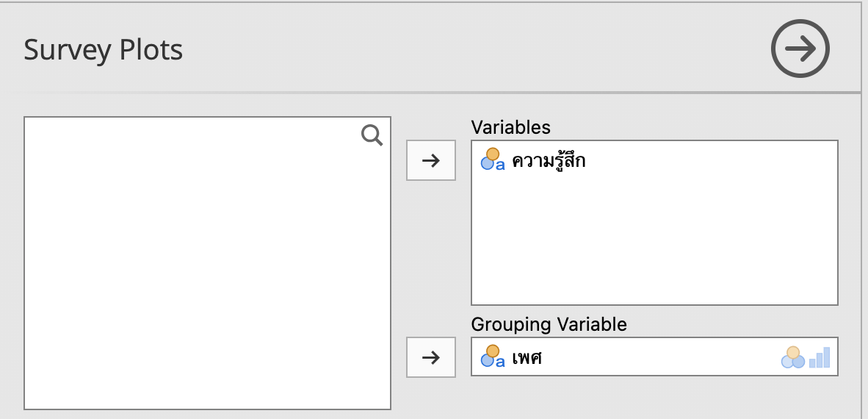
Task: Click the nominal icon beside เพศ
Action: 492,357
